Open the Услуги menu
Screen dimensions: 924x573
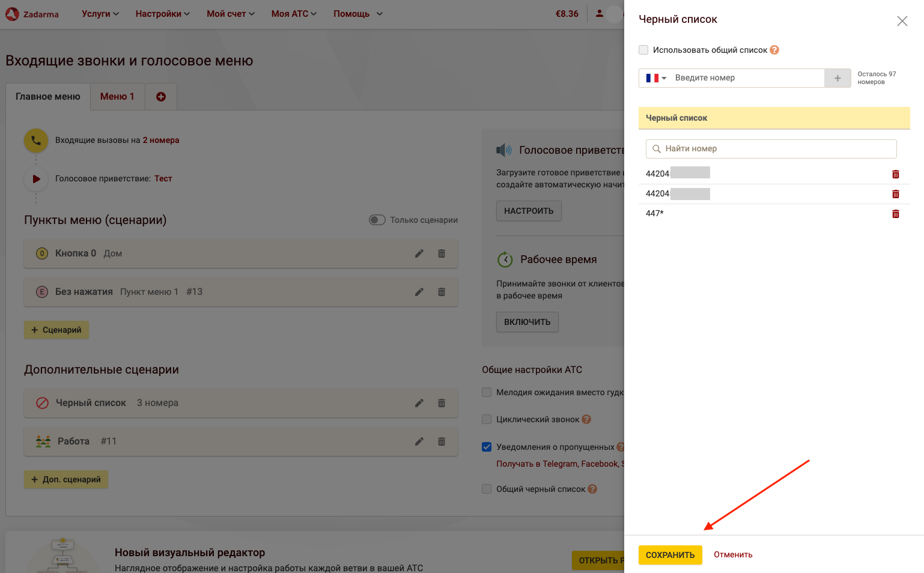[x=100, y=14]
